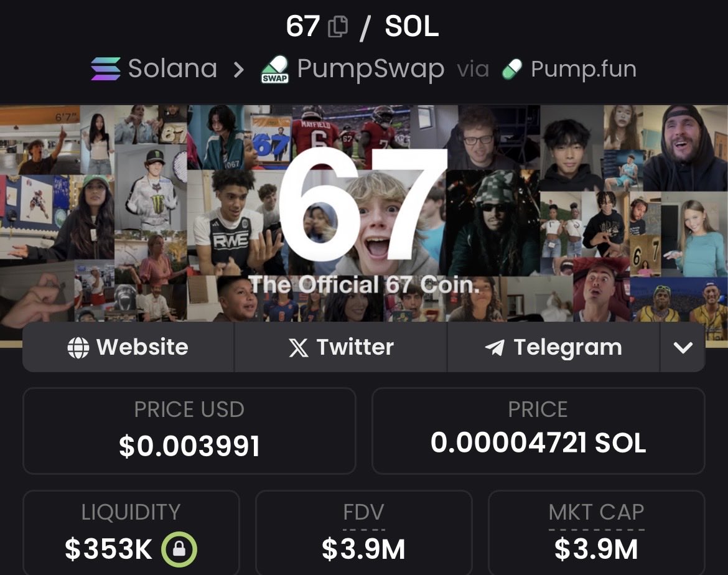Image resolution: width=728 pixels, height=575 pixels.
Task: Click the PRICE USD value box
Action: [x=189, y=431]
